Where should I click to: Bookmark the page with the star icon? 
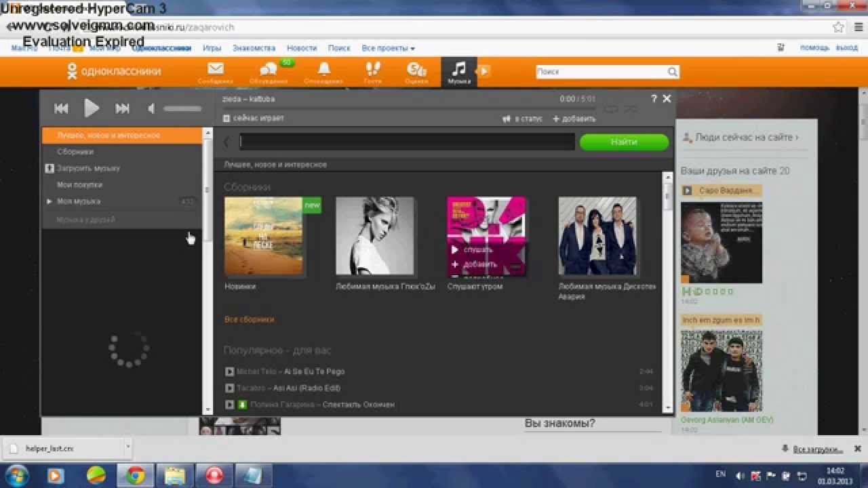tap(839, 28)
